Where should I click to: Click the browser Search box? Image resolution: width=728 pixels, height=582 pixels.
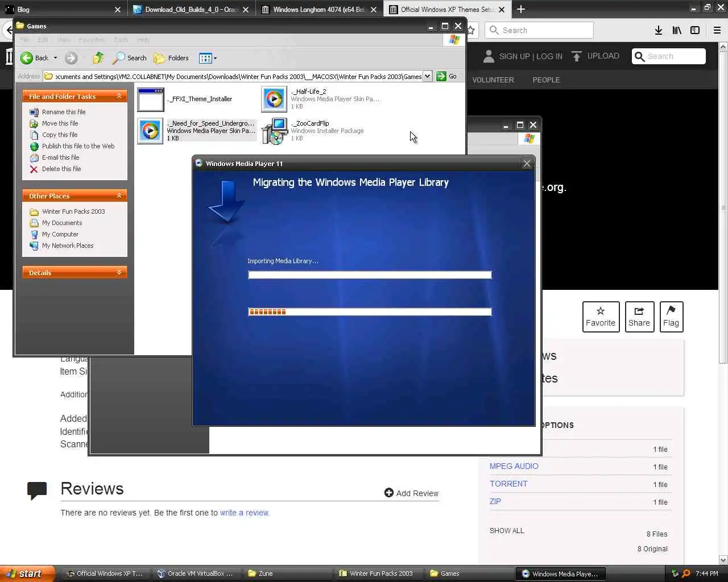[x=539, y=30]
